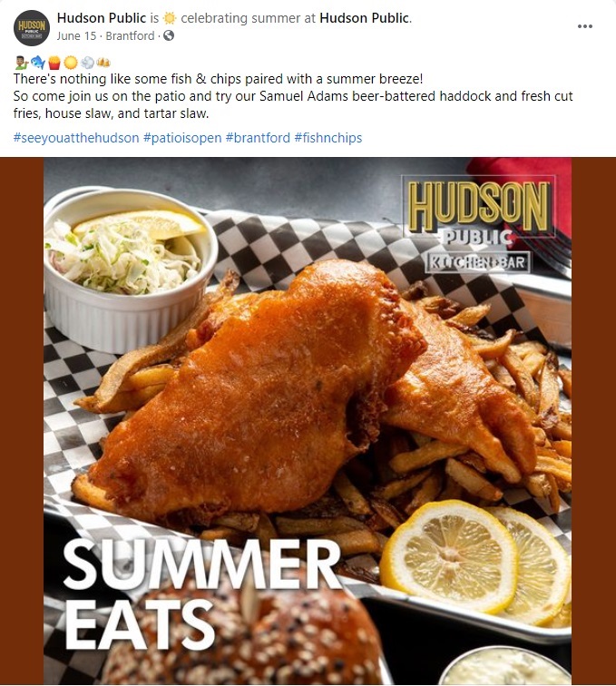Click the beer mugs emoji in post
The width and height of the screenshot is (616, 686).
103,63
